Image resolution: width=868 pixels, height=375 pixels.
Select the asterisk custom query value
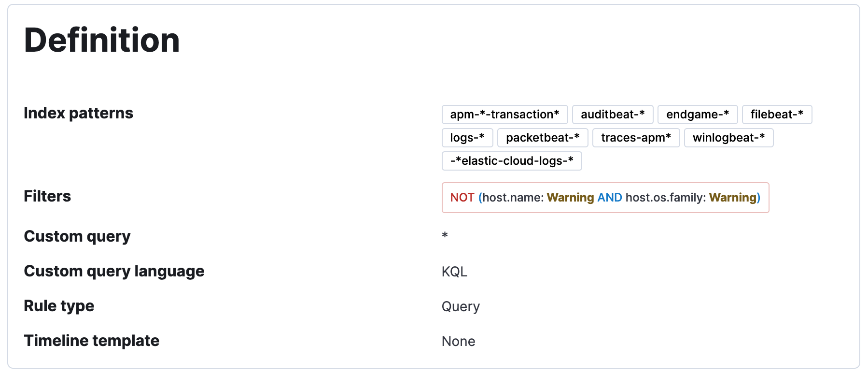point(445,236)
